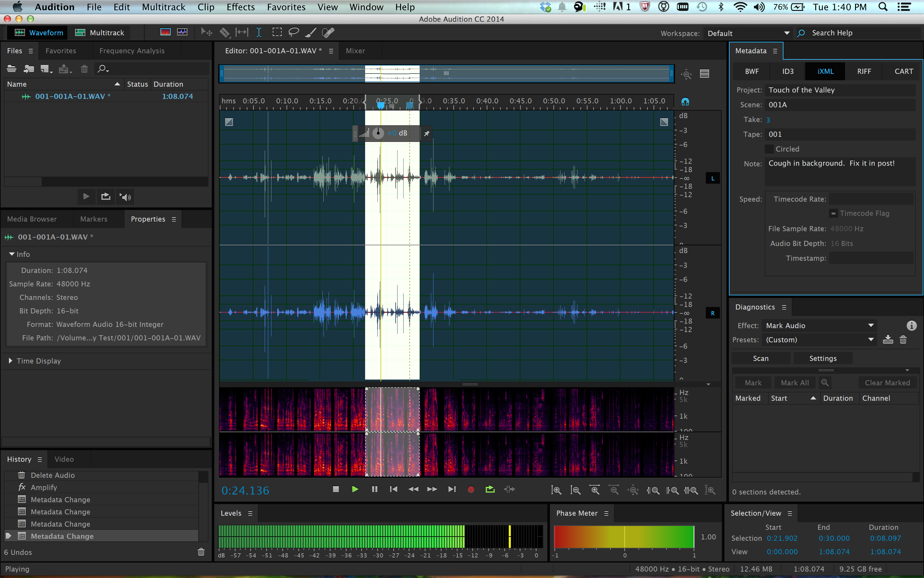Open the Effect Mark Audio dropdown
924x578 pixels.
819,326
